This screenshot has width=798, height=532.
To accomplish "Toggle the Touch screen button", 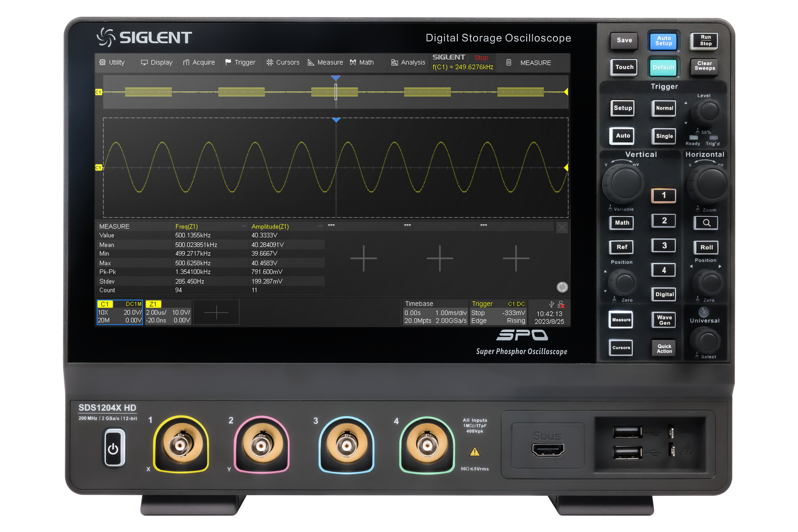I will click(x=624, y=68).
